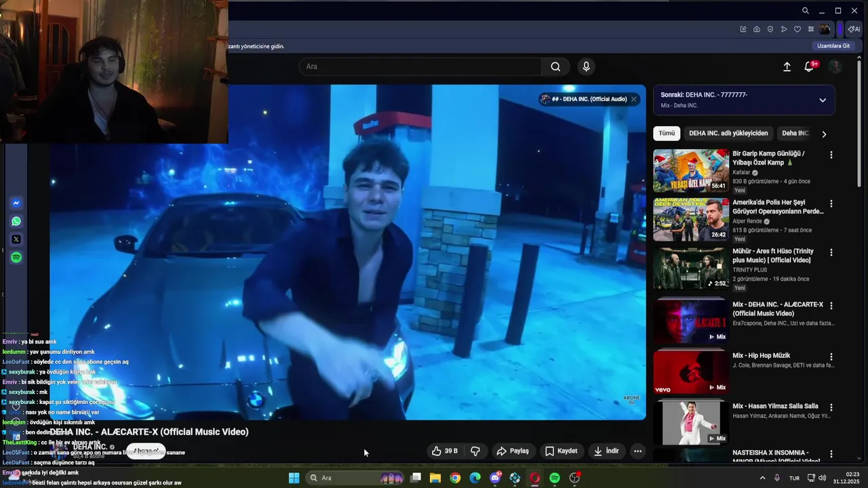Open the Windows Start menu
Image resolution: width=868 pixels, height=488 pixels.
(294, 478)
